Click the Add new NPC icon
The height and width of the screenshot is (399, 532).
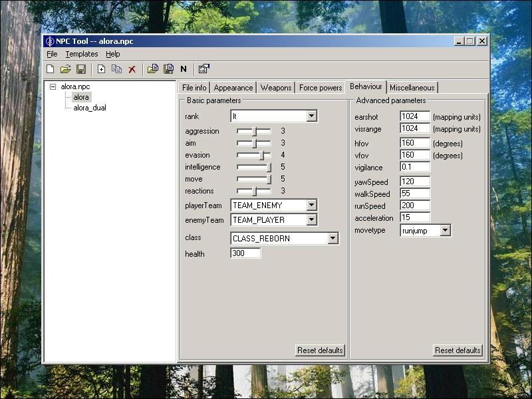coord(101,69)
